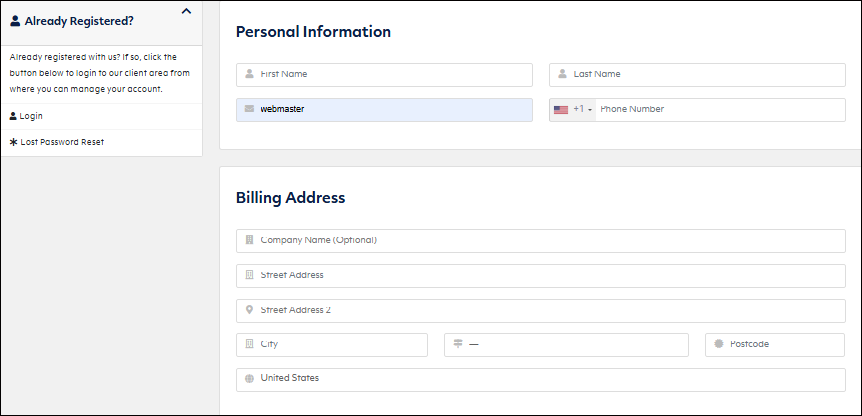The height and width of the screenshot is (416, 862).
Task: Click the Already Registered? heading text
Action: coord(79,21)
